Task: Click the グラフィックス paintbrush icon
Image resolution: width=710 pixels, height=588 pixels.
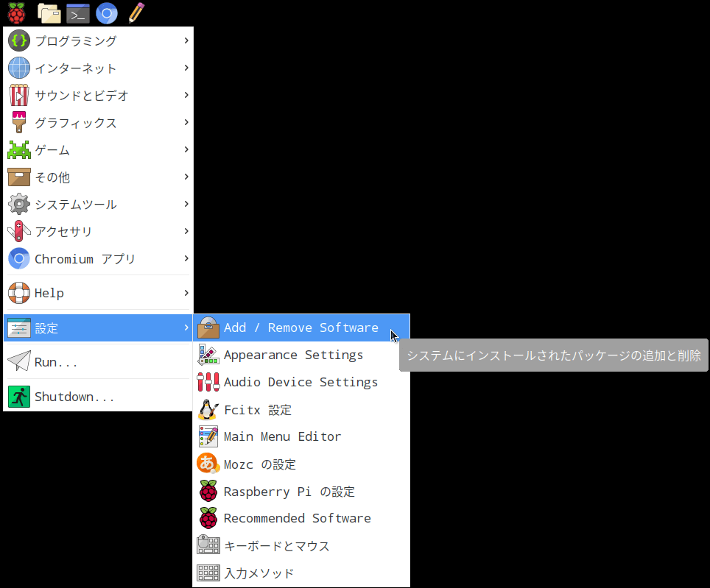Action: (19, 122)
